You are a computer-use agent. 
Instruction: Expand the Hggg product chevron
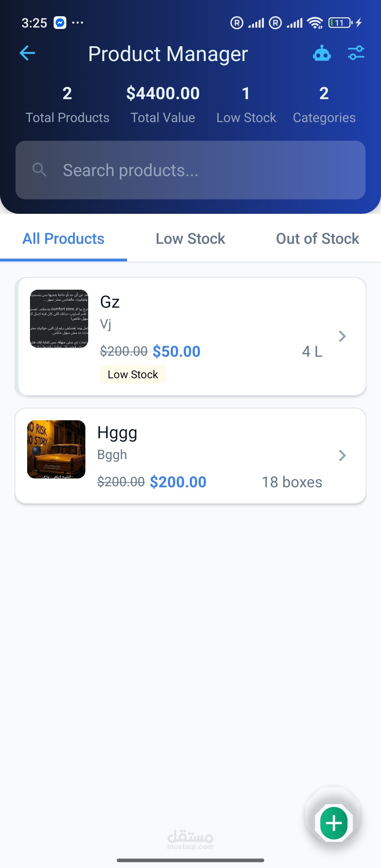[x=342, y=456]
